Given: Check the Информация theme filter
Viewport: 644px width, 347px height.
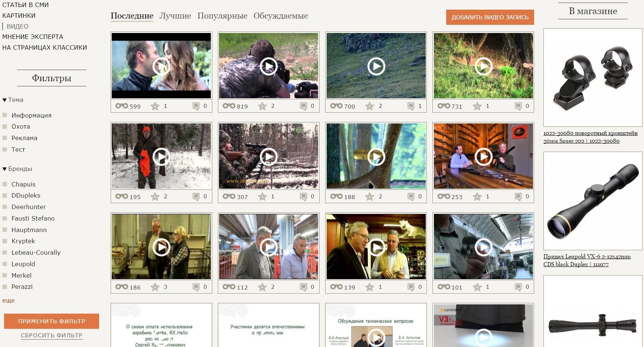Looking at the screenshot, I should (x=5, y=115).
